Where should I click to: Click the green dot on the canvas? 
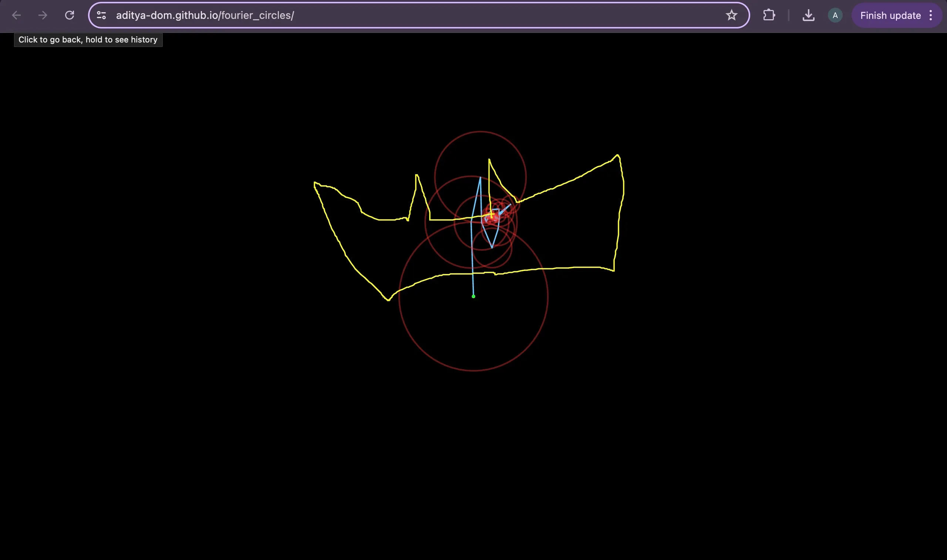[473, 296]
